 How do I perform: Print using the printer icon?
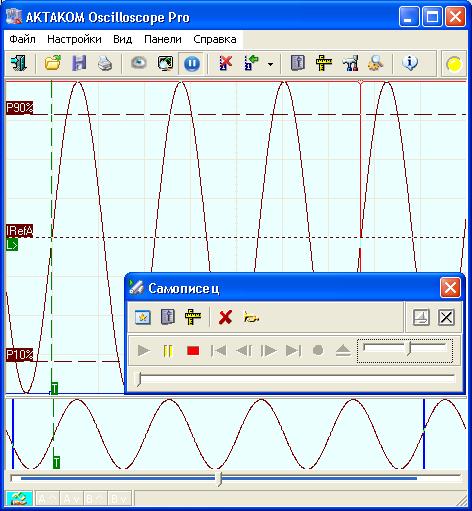[x=105, y=63]
